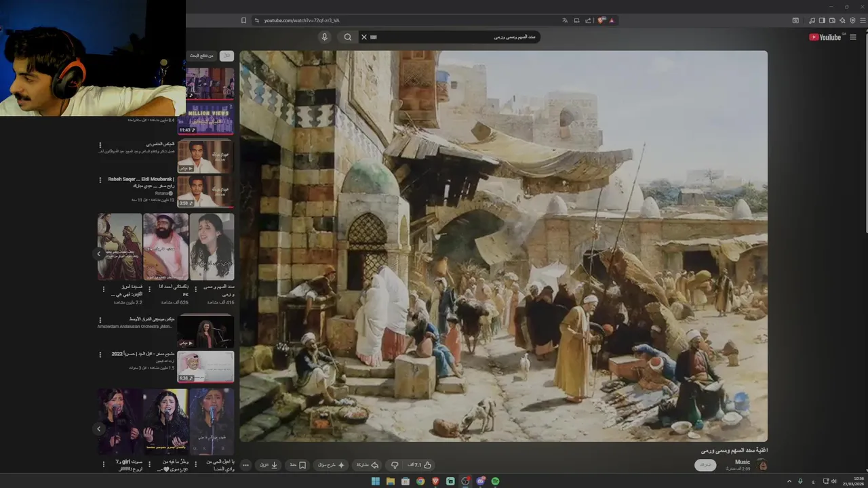The image size is (868, 488).
Task: Open the 6:38 video thumbnail
Action: point(205,367)
